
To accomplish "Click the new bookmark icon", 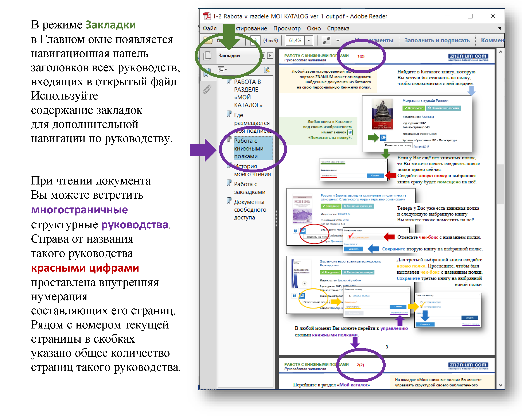I will point(267,70).
